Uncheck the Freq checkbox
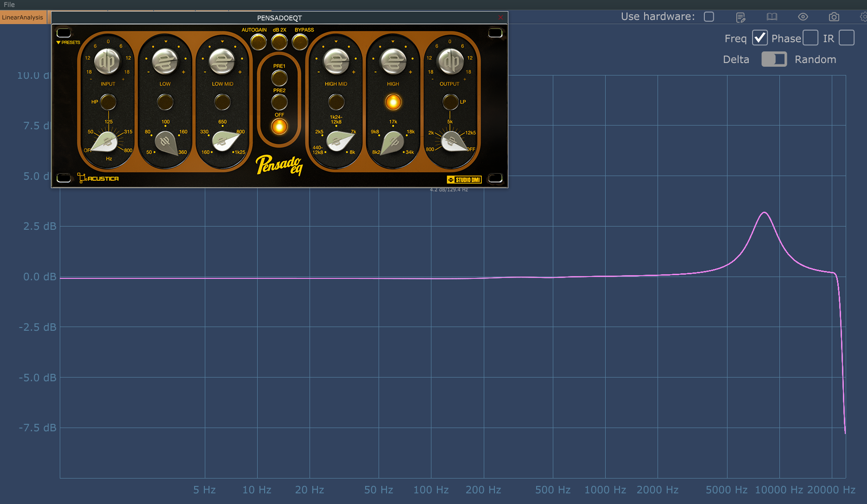 (759, 38)
